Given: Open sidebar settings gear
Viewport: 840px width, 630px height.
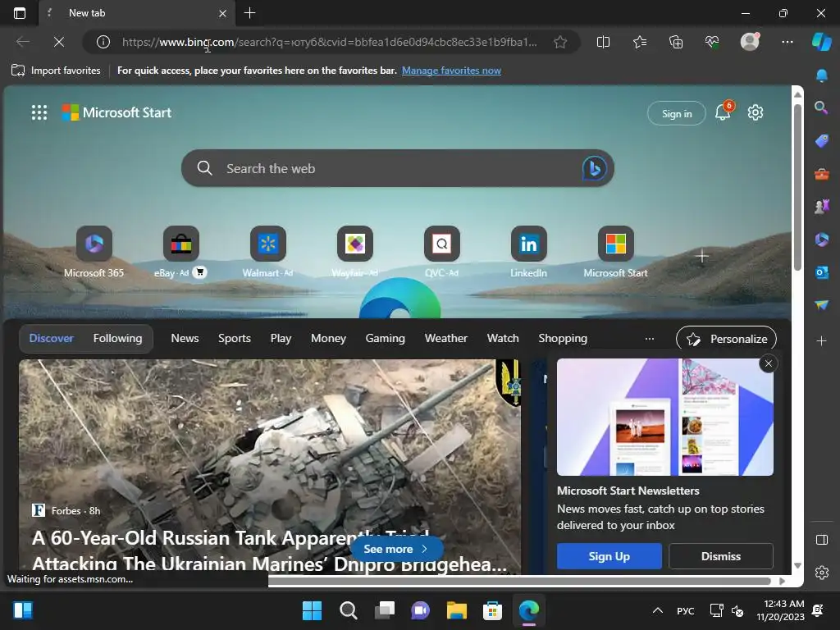Looking at the screenshot, I should [821, 573].
